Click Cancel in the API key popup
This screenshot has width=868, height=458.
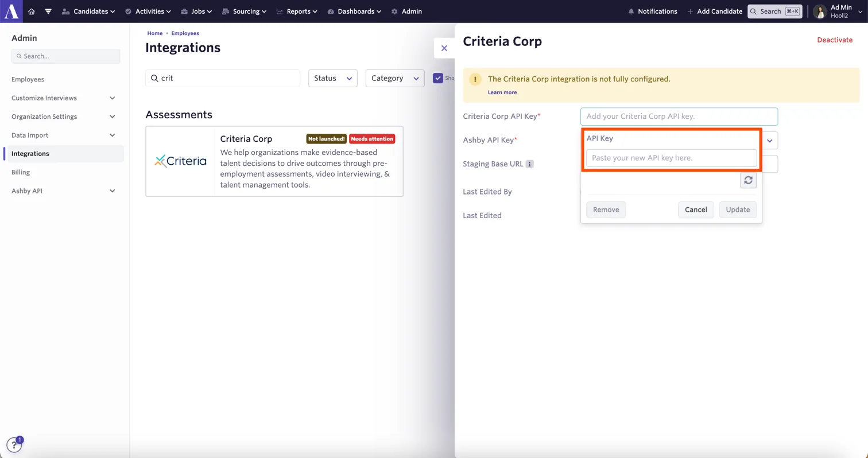[x=696, y=209]
